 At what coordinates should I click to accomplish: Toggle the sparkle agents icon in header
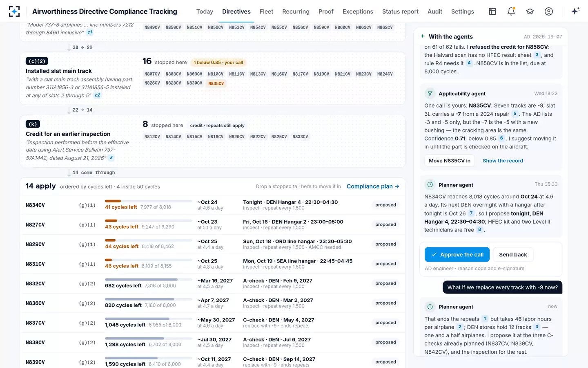[x=575, y=11]
